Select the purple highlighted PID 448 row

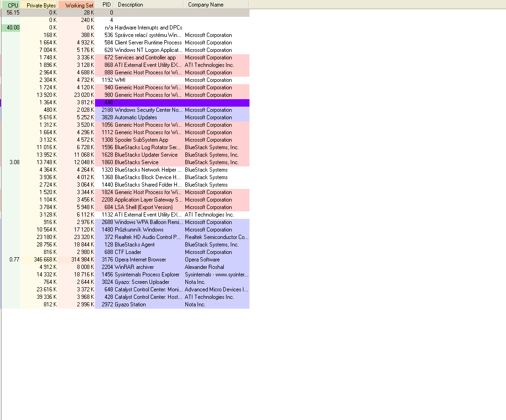click(x=125, y=102)
